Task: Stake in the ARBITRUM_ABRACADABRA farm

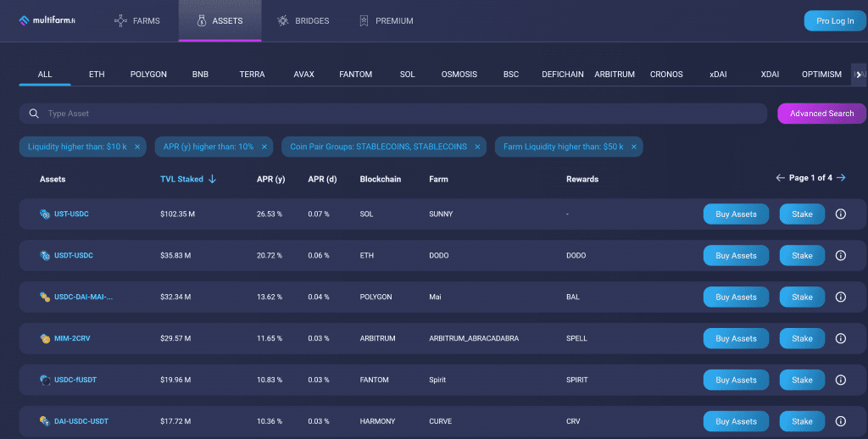Action: pyautogui.click(x=802, y=339)
